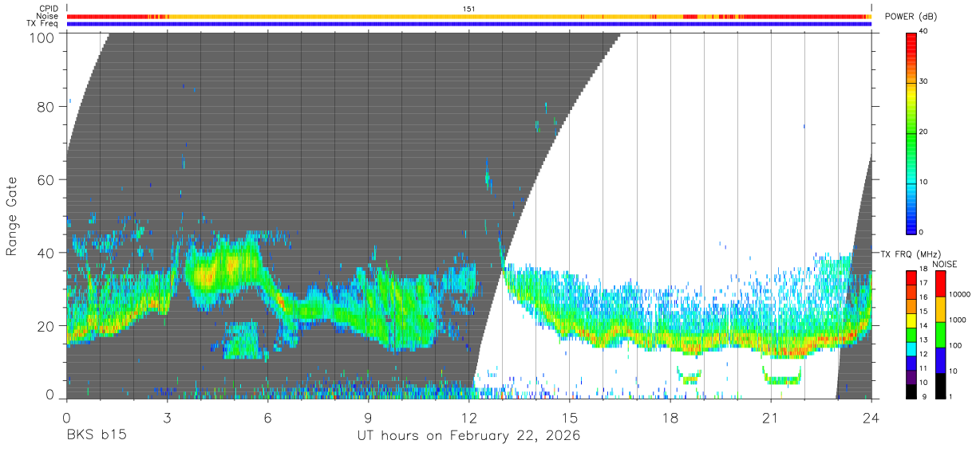This screenshot has height=452, width=980.
Task: Click the 'TX Freq' row label
Action: pyautogui.click(x=43, y=23)
